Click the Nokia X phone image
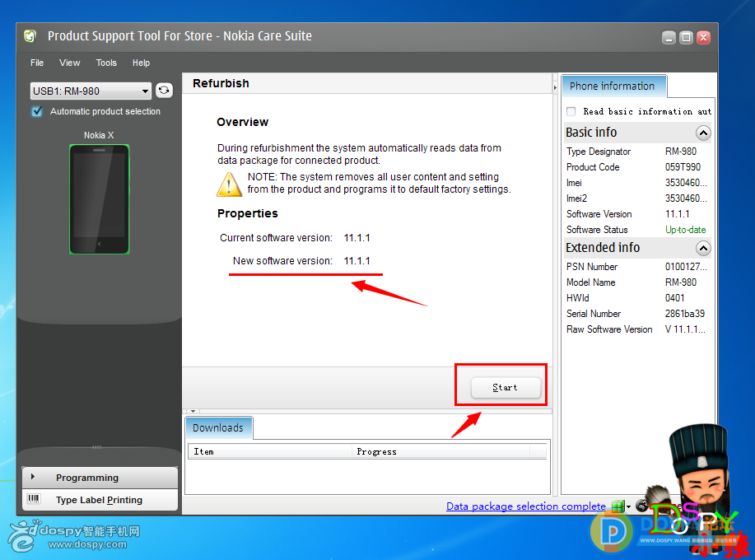 pos(99,199)
